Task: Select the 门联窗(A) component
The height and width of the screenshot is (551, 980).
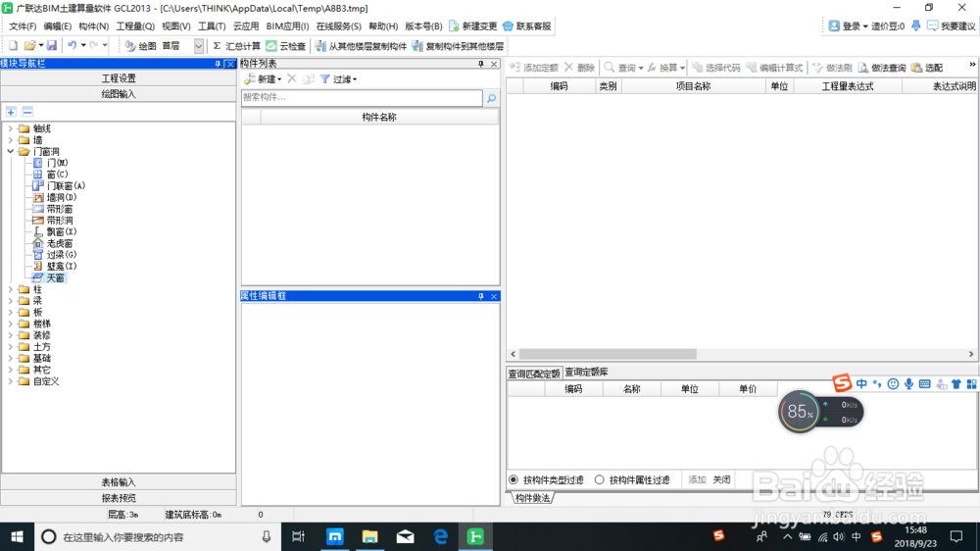Action: 59,185
